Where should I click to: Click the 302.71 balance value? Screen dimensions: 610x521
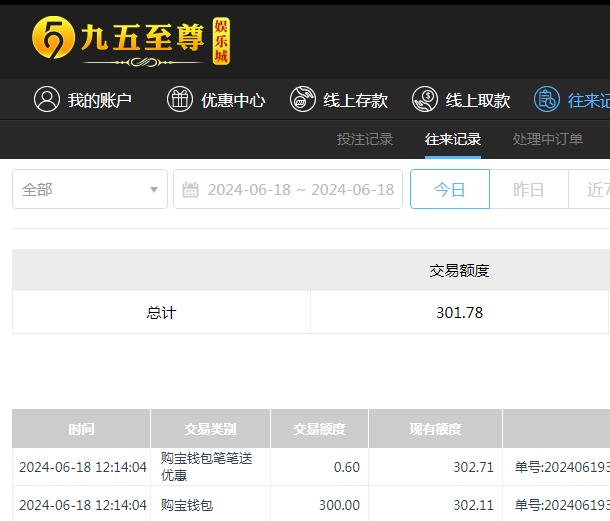(473, 467)
